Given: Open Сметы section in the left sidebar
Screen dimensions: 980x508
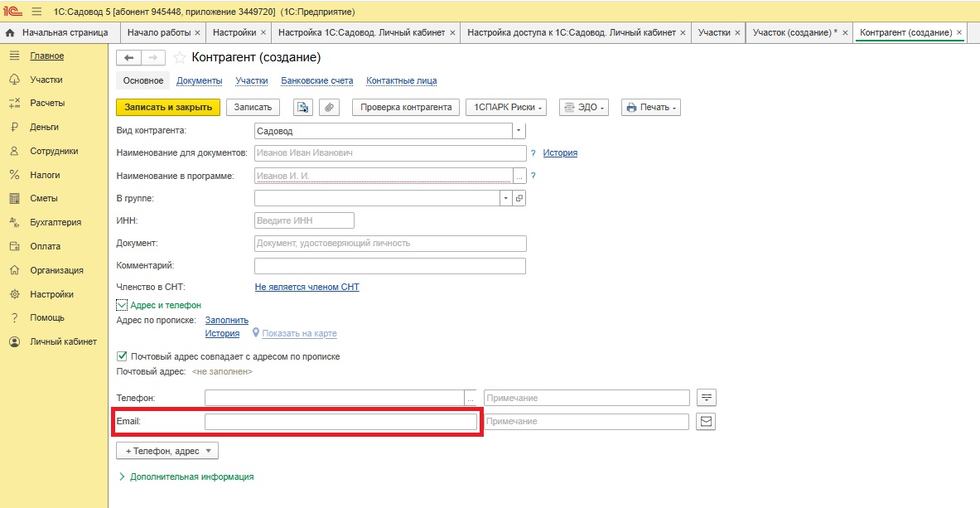Looking at the screenshot, I should click(44, 198).
